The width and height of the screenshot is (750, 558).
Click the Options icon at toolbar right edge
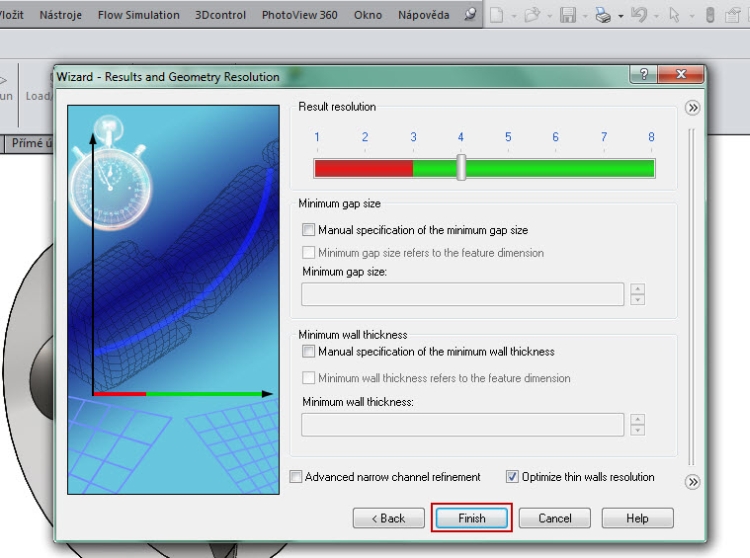coord(733,15)
